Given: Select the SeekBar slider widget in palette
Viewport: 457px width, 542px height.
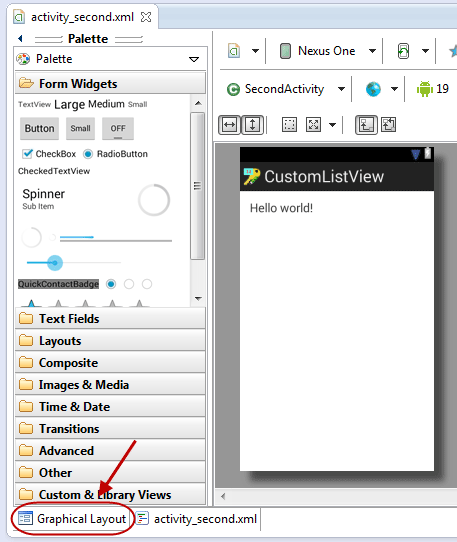Looking at the screenshot, I should [x=74, y=263].
